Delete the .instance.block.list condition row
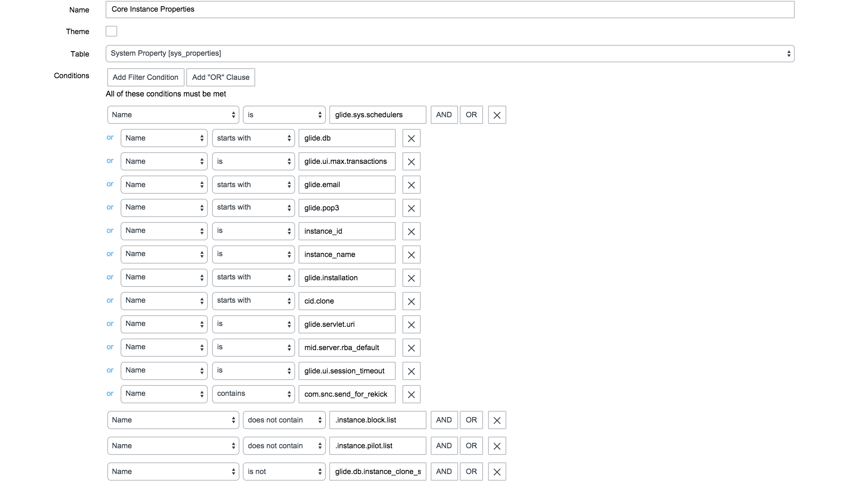The image size is (868, 489). tap(497, 420)
